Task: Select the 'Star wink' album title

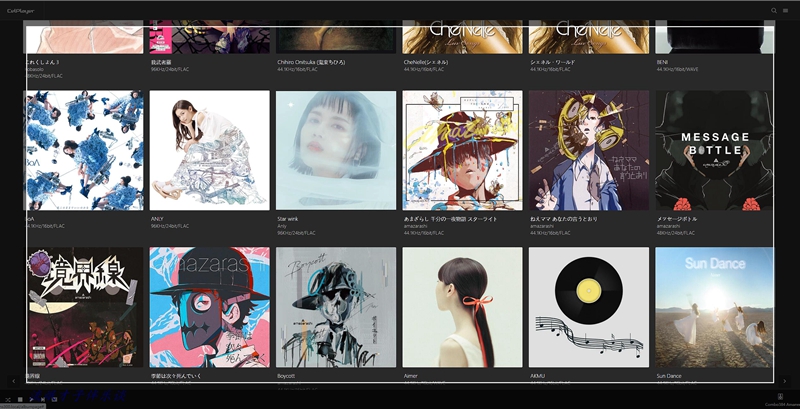Action: coord(287,219)
